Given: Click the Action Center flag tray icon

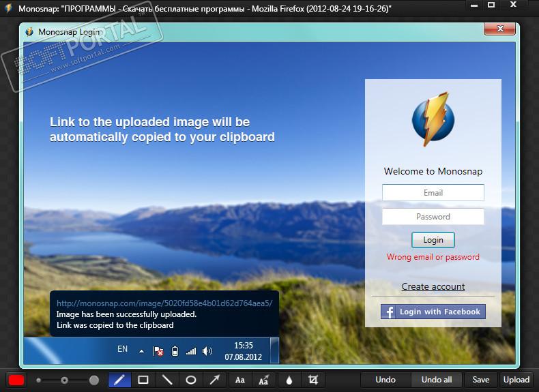Looking at the screenshot, I should (x=158, y=351).
